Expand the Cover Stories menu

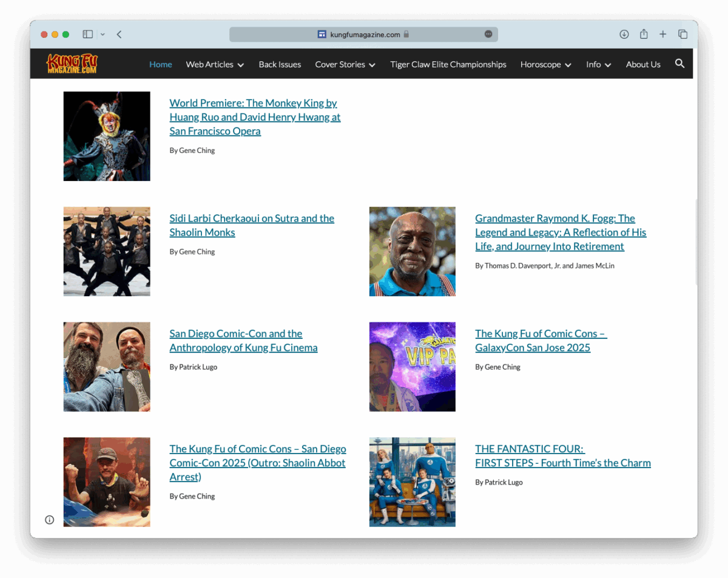345,64
